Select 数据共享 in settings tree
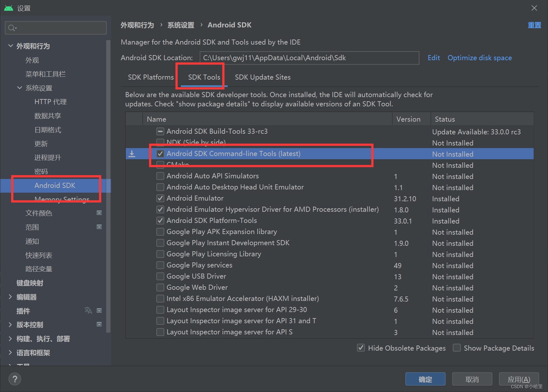 click(x=48, y=116)
